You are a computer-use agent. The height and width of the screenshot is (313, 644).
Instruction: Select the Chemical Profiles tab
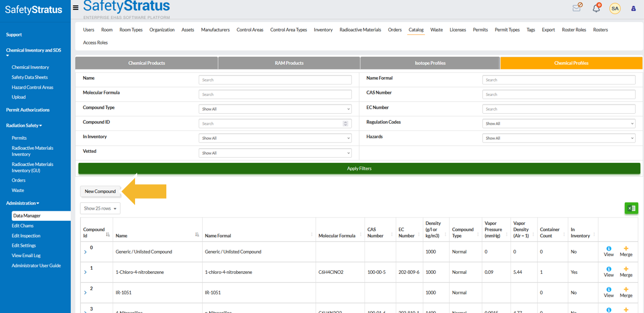click(572, 63)
